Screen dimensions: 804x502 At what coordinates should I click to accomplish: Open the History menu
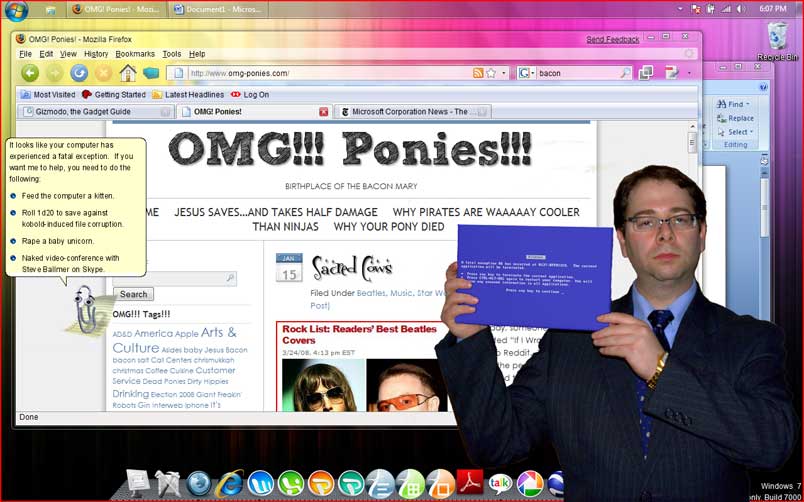96,54
